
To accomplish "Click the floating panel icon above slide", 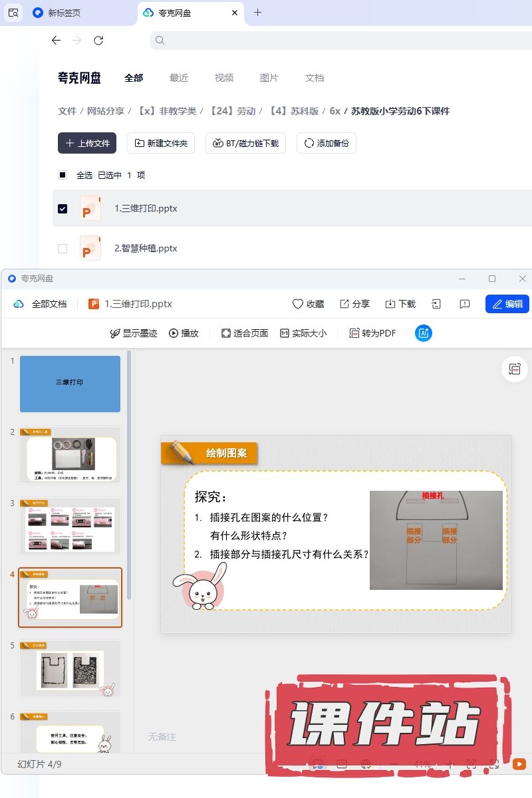I will tap(514, 369).
